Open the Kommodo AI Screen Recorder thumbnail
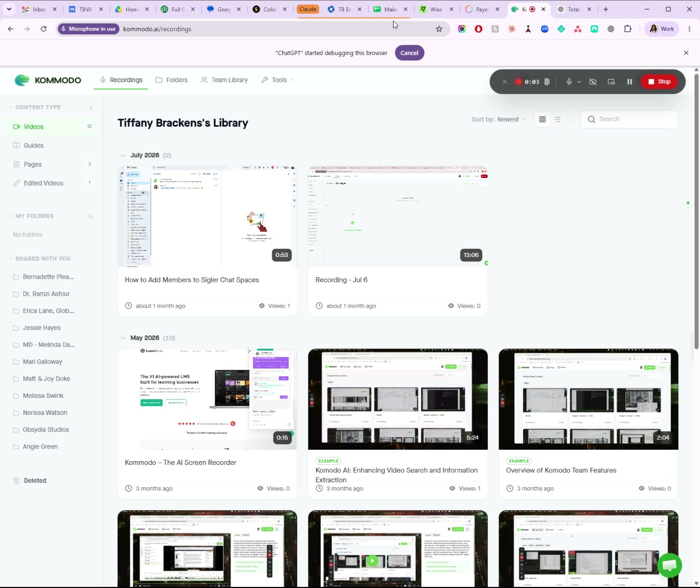Image resolution: width=700 pixels, height=588 pixels. [x=207, y=399]
